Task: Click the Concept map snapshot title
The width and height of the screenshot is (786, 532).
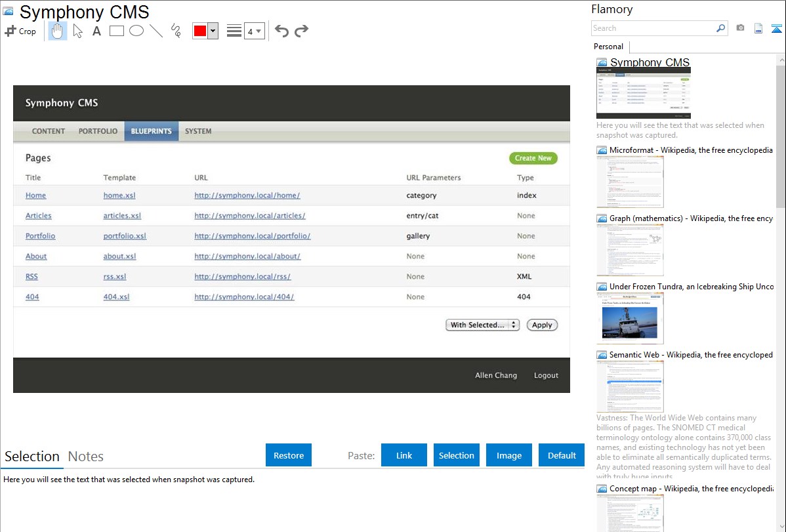Action: pyautogui.click(x=692, y=488)
